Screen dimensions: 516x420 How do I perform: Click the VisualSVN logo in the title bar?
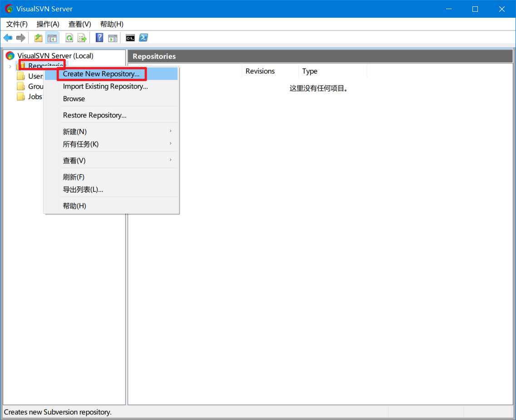pos(9,9)
